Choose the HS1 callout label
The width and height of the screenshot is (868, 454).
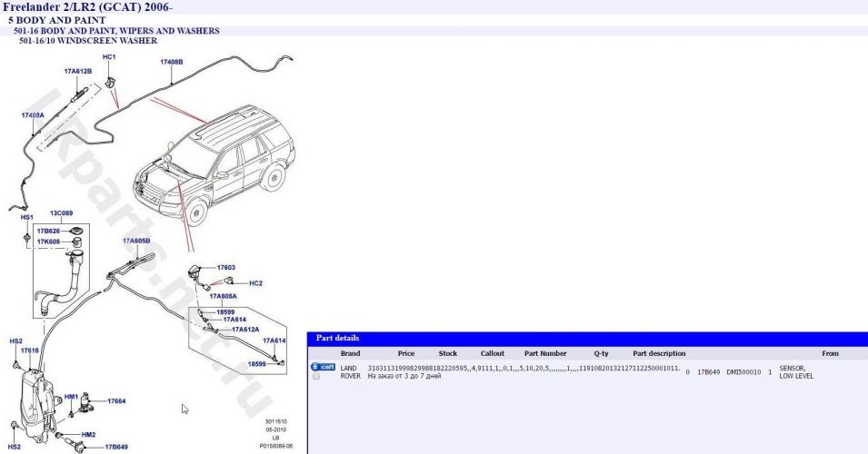26,217
